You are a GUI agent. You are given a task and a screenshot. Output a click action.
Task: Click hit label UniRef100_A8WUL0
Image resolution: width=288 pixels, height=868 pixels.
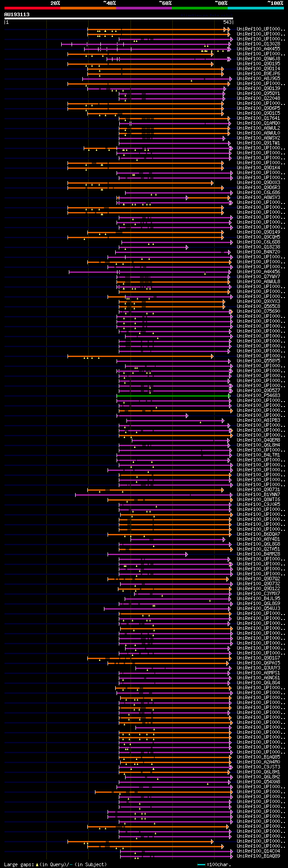(x=258, y=133)
